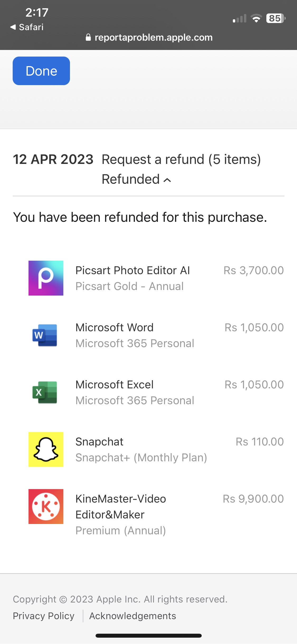The width and height of the screenshot is (297, 644).
Task: Tap the Request a refund heading
Action: [x=181, y=159]
